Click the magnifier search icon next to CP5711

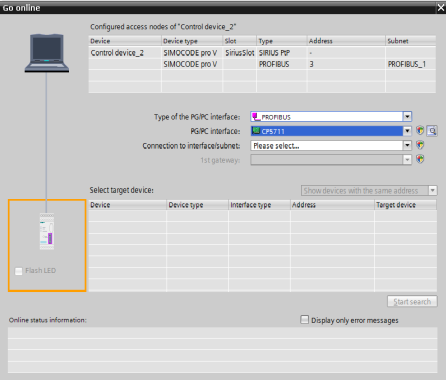coord(432,131)
